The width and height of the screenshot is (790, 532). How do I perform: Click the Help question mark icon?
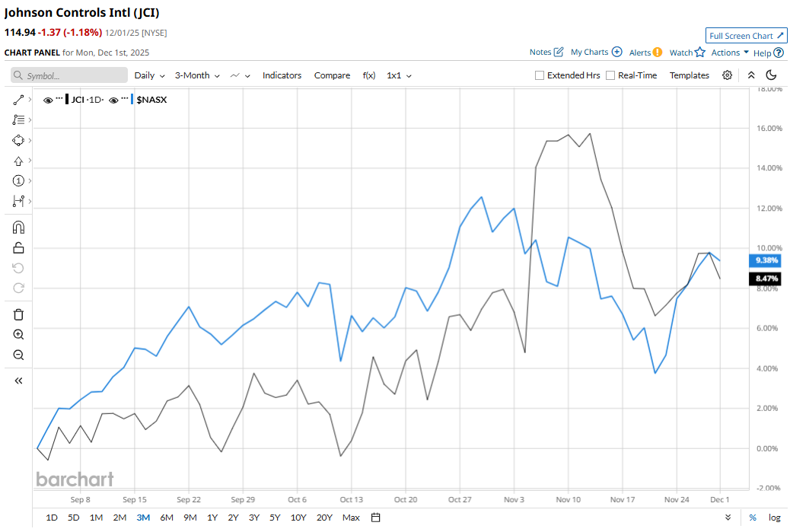click(779, 53)
